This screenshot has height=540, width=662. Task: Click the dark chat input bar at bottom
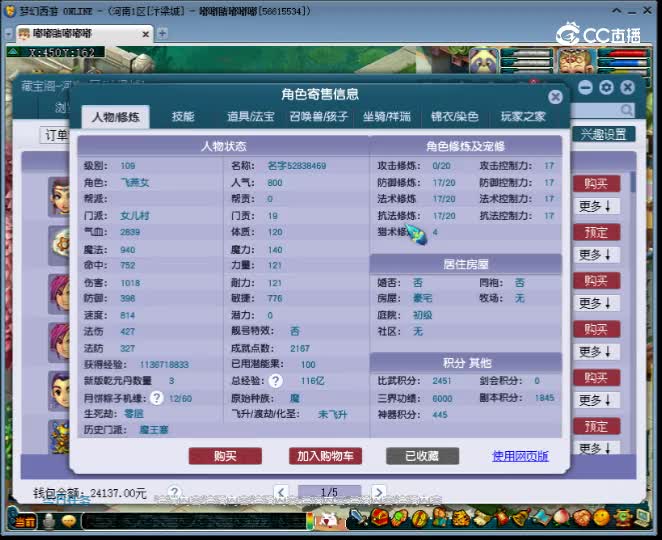[194, 521]
